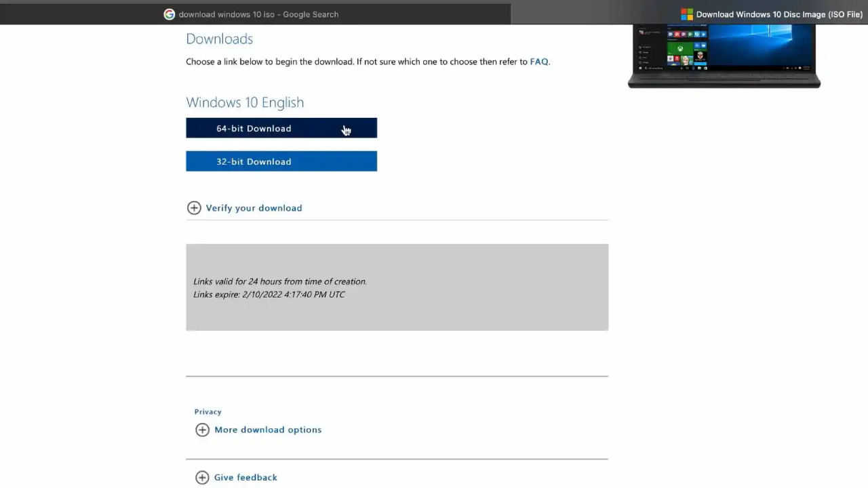Image resolution: width=868 pixels, height=488 pixels.
Task: Click the 'Links expire: 2/10/2022' text
Action: click(269, 294)
